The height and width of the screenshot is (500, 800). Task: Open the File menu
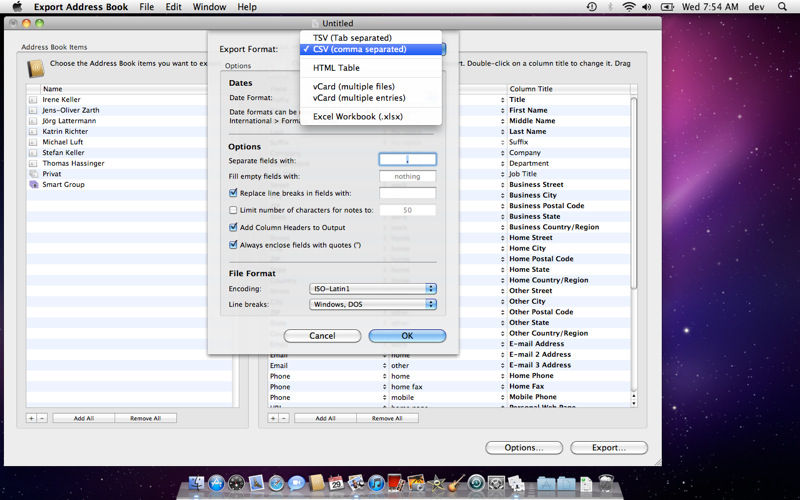point(146,7)
